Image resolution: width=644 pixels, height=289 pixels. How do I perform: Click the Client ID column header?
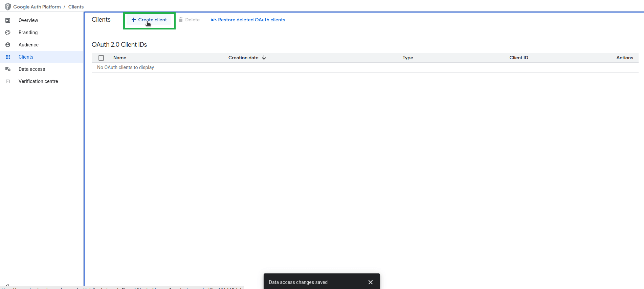[x=518, y=58]
